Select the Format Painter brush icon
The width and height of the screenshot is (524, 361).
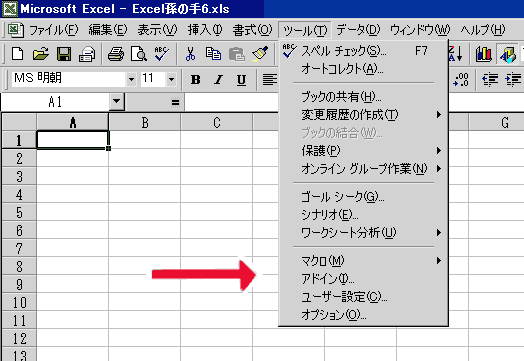(x=260, y=54)
